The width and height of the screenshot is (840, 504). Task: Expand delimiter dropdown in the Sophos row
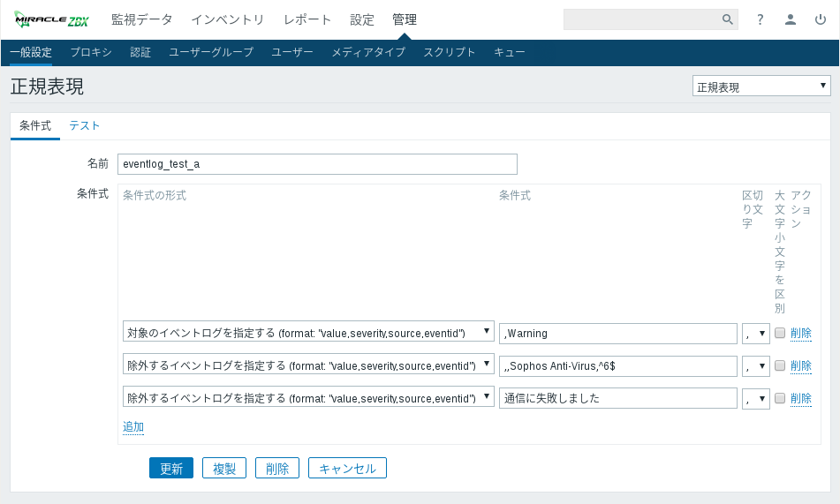pos(756,366)
